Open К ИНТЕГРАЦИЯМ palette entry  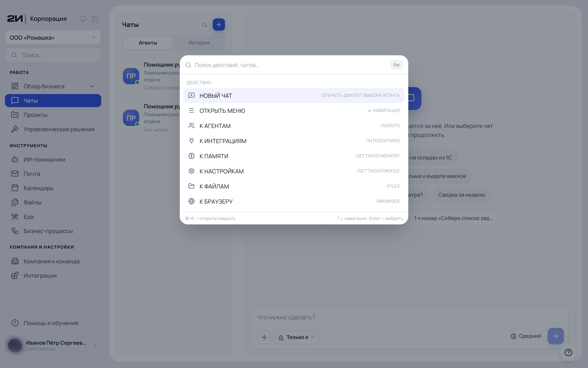[x=294, y=141]
